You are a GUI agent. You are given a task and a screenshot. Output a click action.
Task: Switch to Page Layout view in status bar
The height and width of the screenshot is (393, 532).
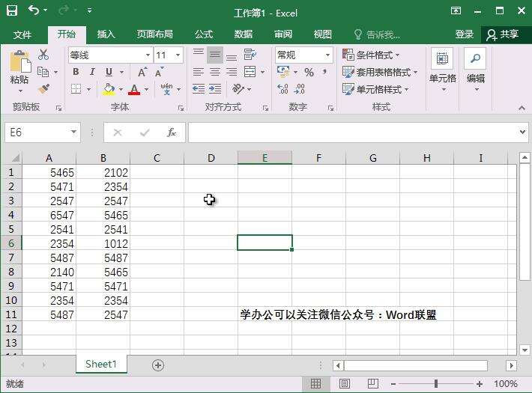(x=344, y=383)
